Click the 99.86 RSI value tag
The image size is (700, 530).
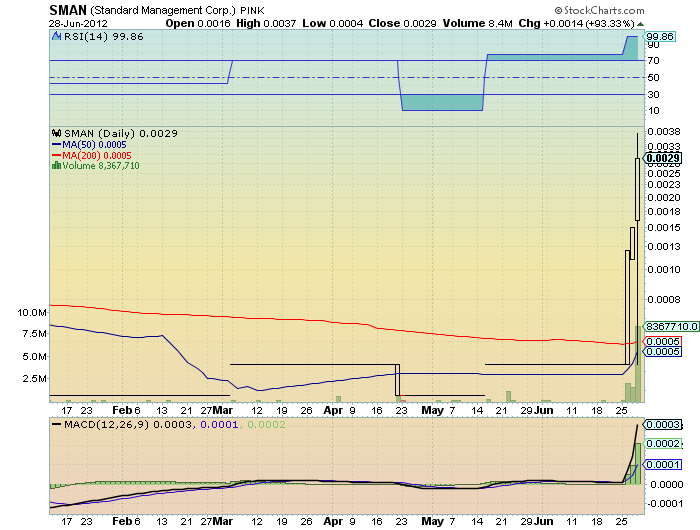tap(659, 37)
